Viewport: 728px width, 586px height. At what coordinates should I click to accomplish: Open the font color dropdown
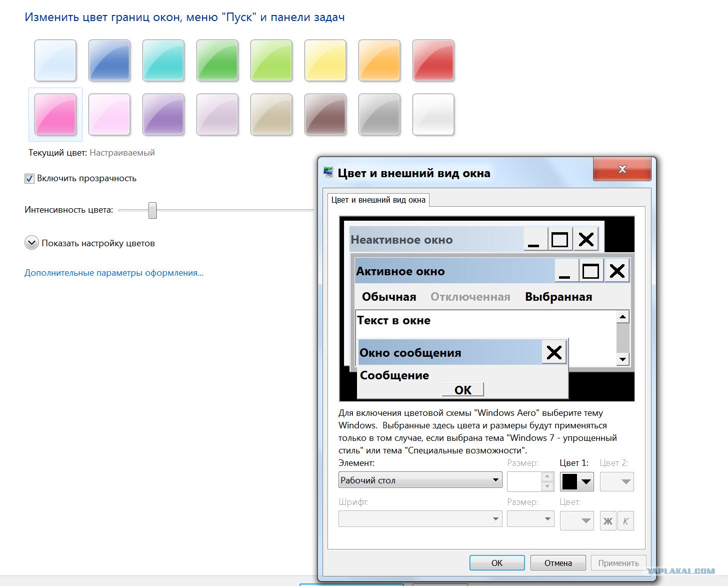tap(577, 521)
